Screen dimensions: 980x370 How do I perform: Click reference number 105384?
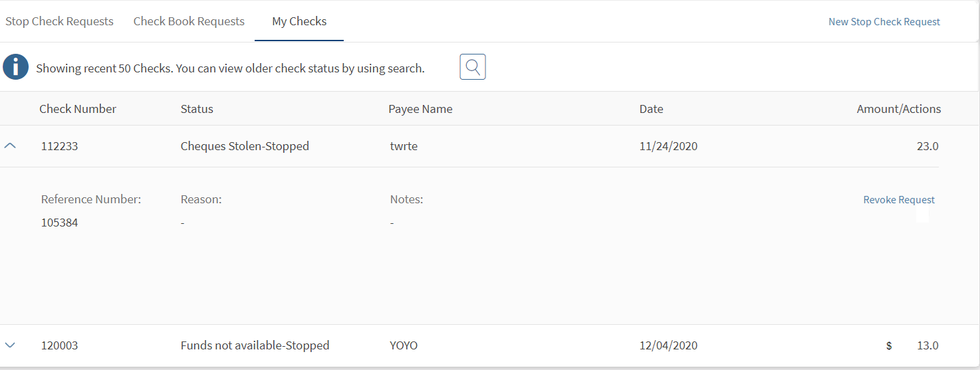coord(59,223)
